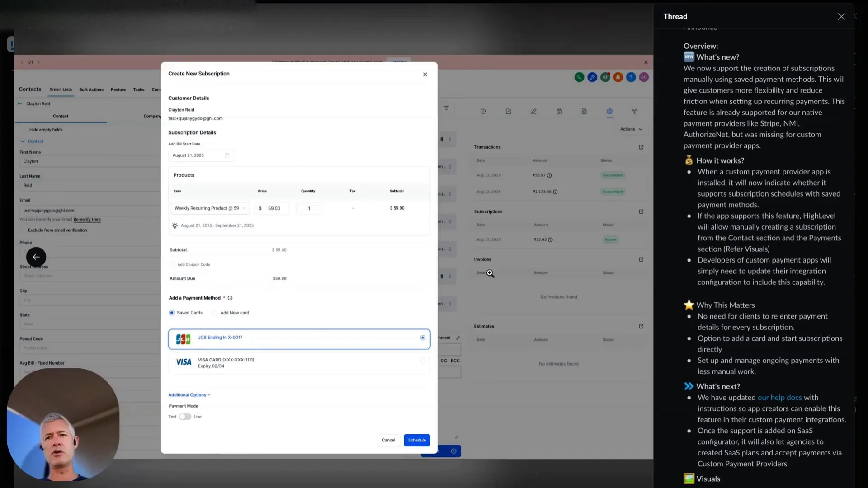
Task: Click the Price input showing 59.00
Action: (272, 208)
